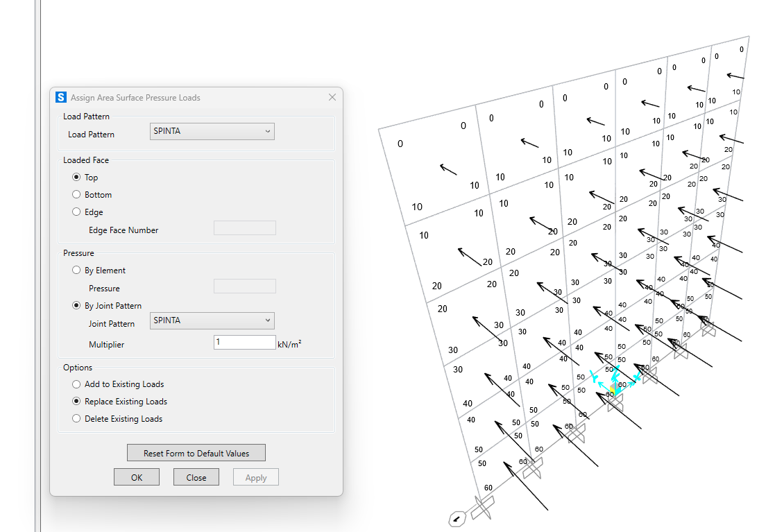
Task: Expand the Joint Pattern combo box
Action: pos(212,320)
